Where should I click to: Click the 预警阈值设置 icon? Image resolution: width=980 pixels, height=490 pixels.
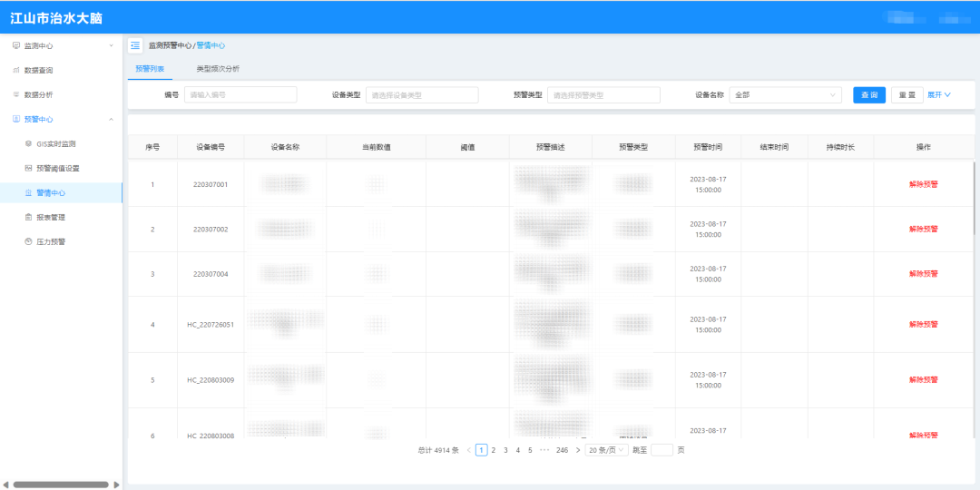(28, 168)
